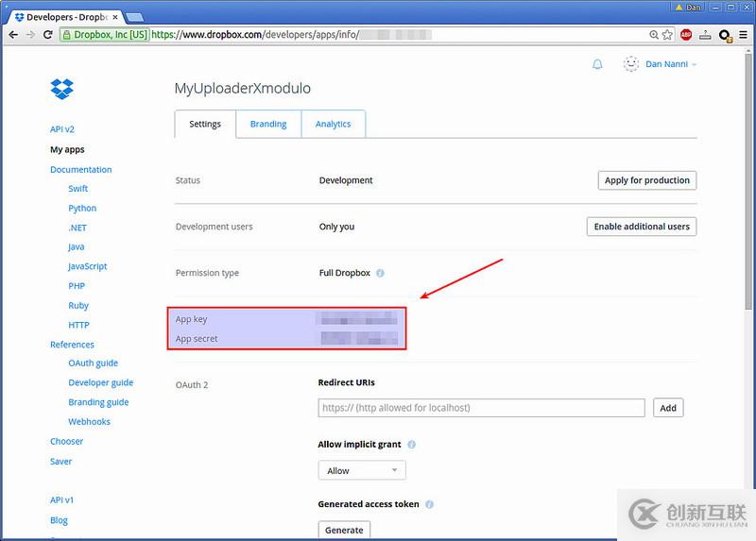Click the browser forward arrow

30,35
